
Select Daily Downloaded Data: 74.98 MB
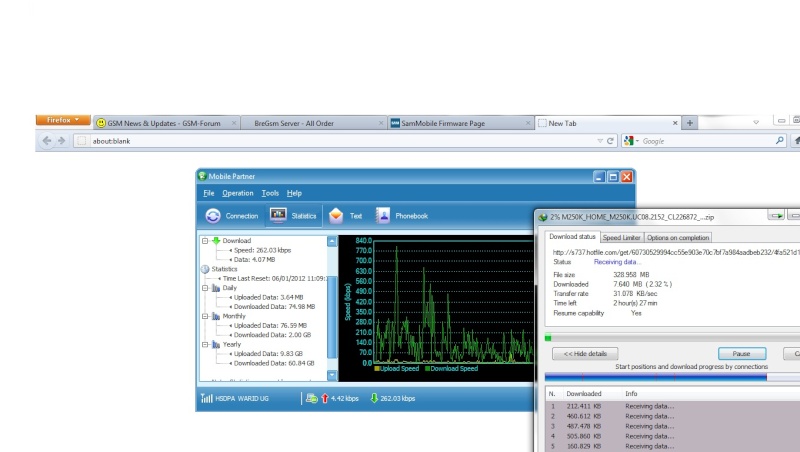tap(274, 307)
